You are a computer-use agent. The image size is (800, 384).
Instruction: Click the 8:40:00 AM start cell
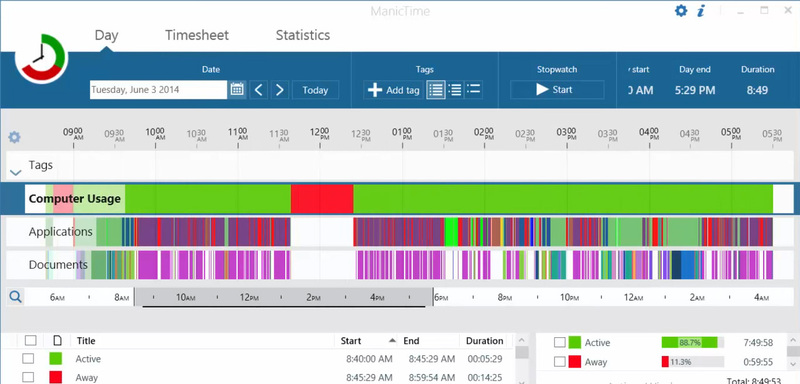click(x=369, y=359)
